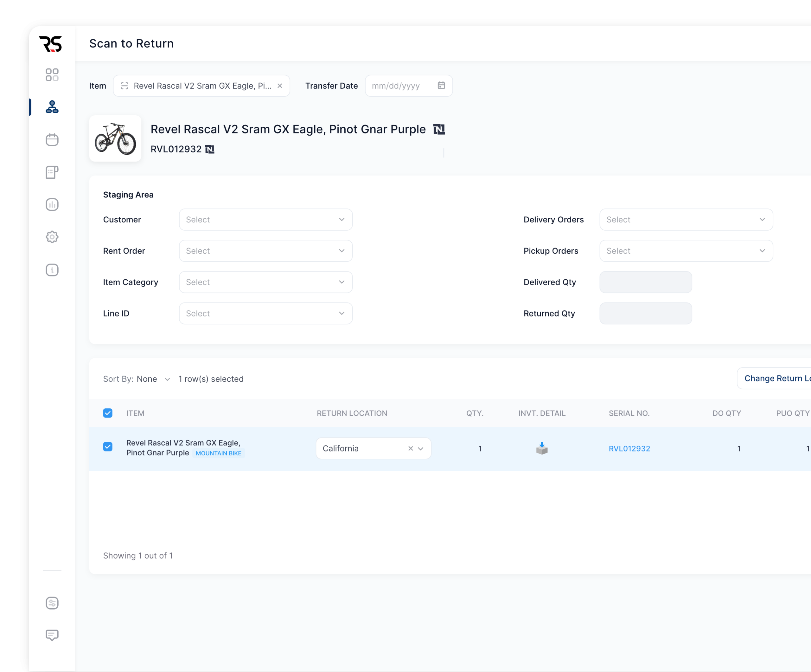Click the NetSuite icon beside the item title
The image size is (811, 672).
click(439, 129)
